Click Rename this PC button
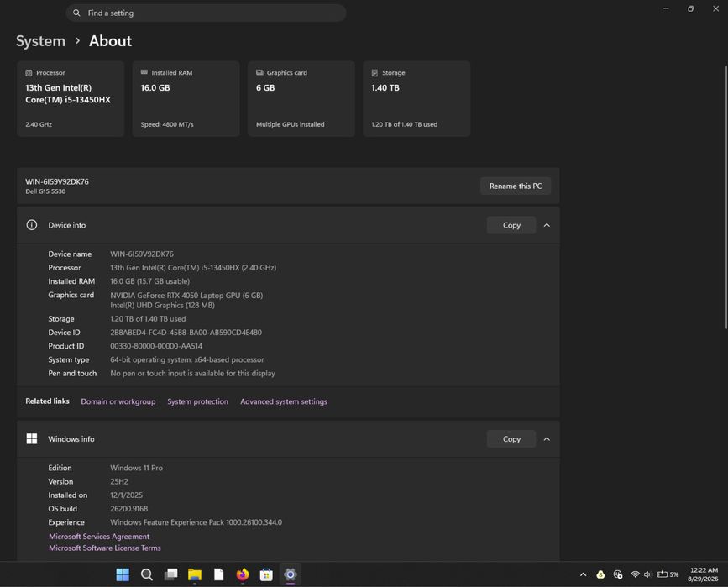Screen dimensions: 728x587 [516, 186]
